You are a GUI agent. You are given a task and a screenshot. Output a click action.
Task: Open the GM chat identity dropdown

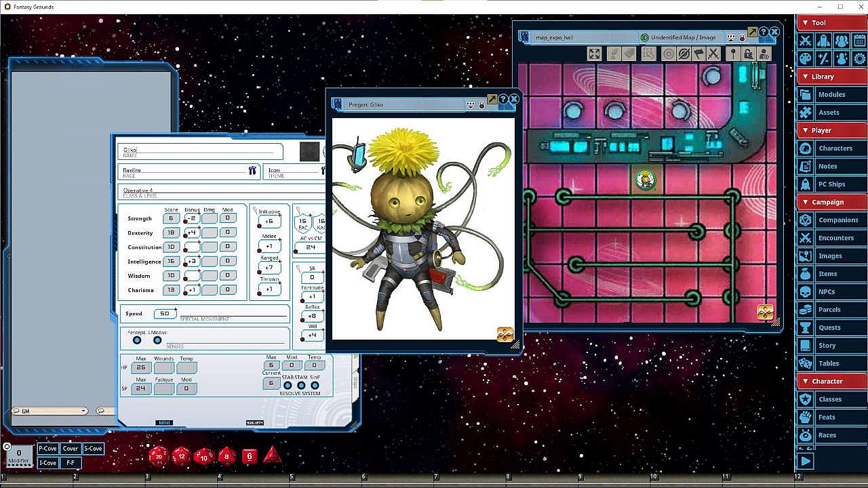50,411
